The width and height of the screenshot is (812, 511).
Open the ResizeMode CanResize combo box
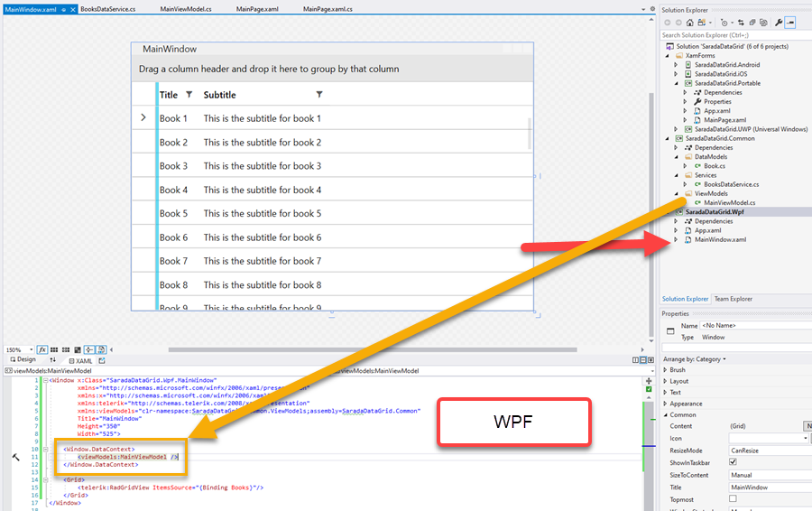click(770, 451)
